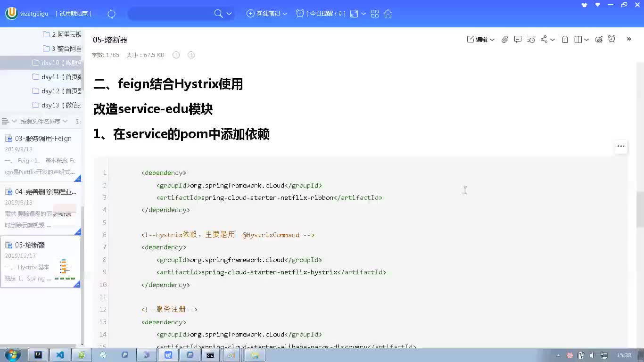Screen dimensions: 644x362
Task: Open the code block more options ellipsis
Action: [621, 146]
